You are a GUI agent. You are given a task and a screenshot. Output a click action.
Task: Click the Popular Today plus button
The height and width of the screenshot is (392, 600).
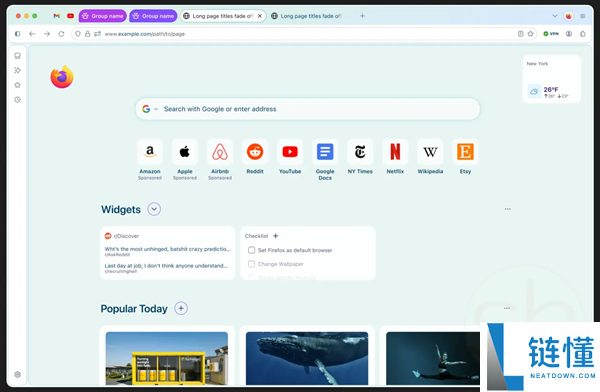tap(181, 308)
